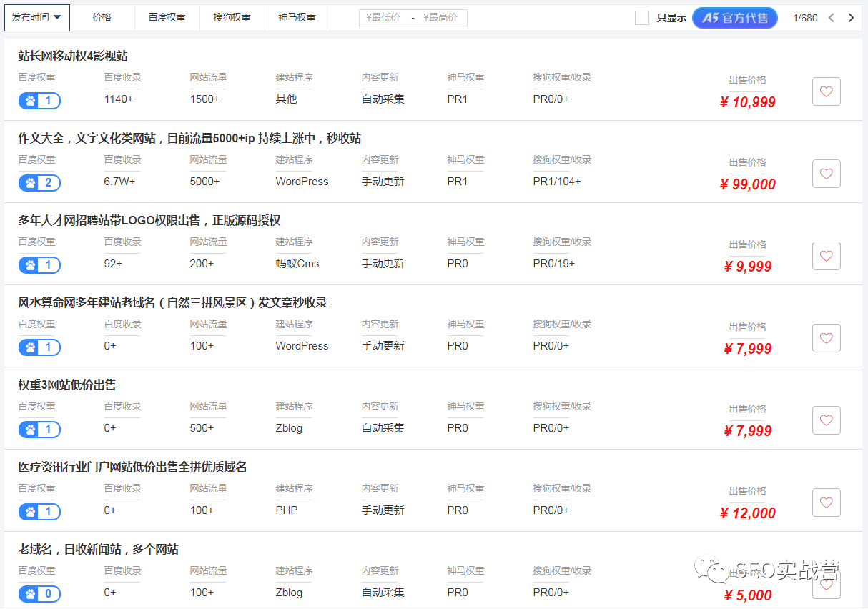The height and width of the screenshot is (609, 868).
Task: Open listing 作文大全，文字文化类网站
Action: coord(189,139)
